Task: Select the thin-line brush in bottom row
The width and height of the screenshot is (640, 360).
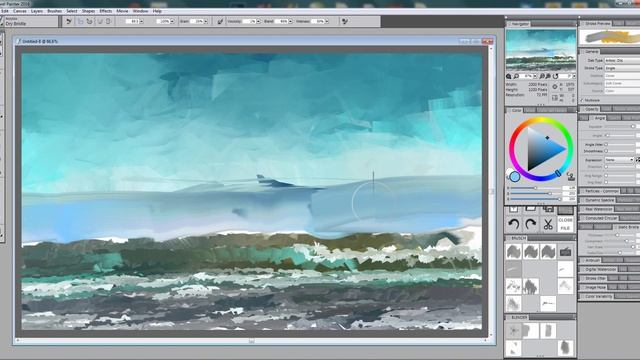Action: tap(548, 304)
